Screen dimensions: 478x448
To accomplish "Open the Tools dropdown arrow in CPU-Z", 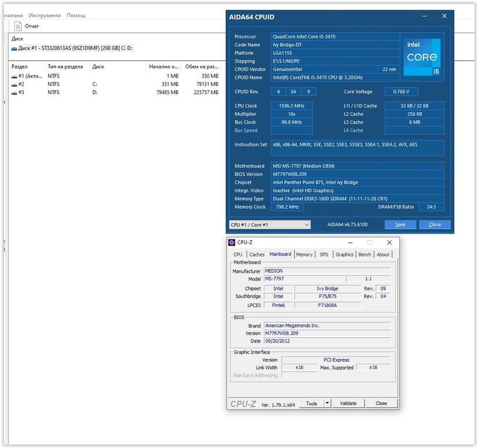I will [x=327, y=403].
